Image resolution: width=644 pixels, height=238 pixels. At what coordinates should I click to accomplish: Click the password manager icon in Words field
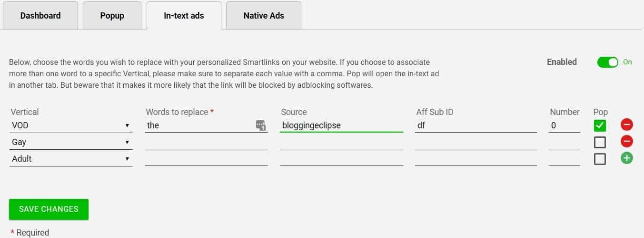point(260,125)
